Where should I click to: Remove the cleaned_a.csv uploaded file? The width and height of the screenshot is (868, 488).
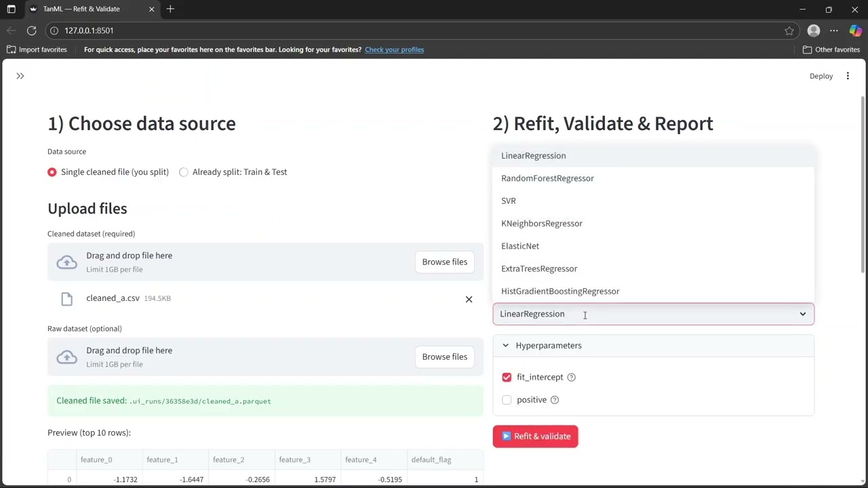(469, 299)
